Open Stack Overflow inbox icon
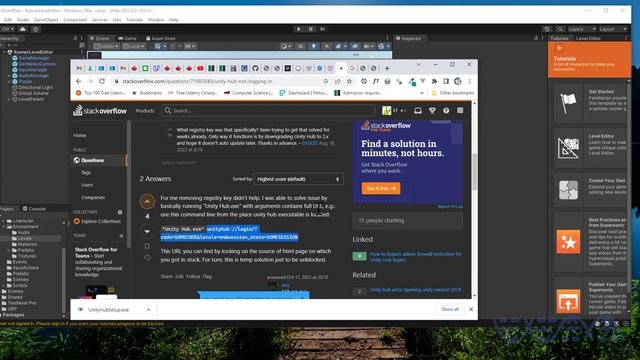Screen dimensions: 640x360 click(x=418, y=110)
